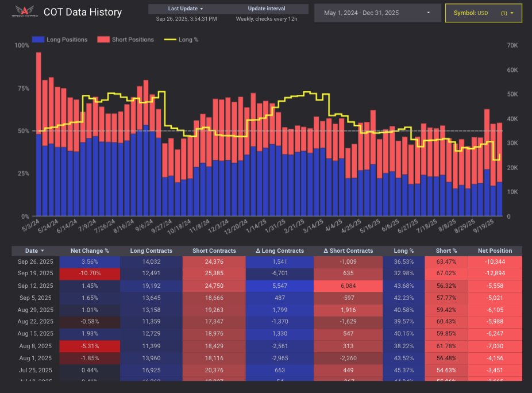Select the Aug 1, 2025 date cell
532x393 pixels.
pyautogui.click(x=35, y=358)
